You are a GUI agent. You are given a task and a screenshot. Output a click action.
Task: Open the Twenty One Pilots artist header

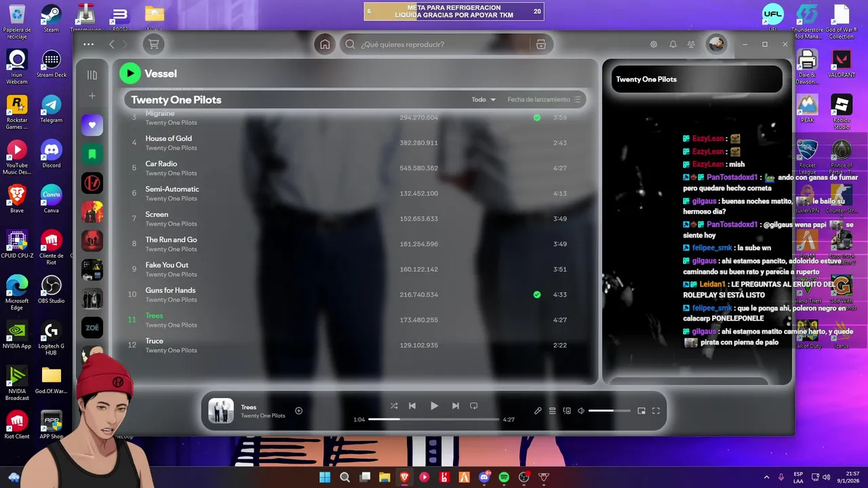coord(176,100)
